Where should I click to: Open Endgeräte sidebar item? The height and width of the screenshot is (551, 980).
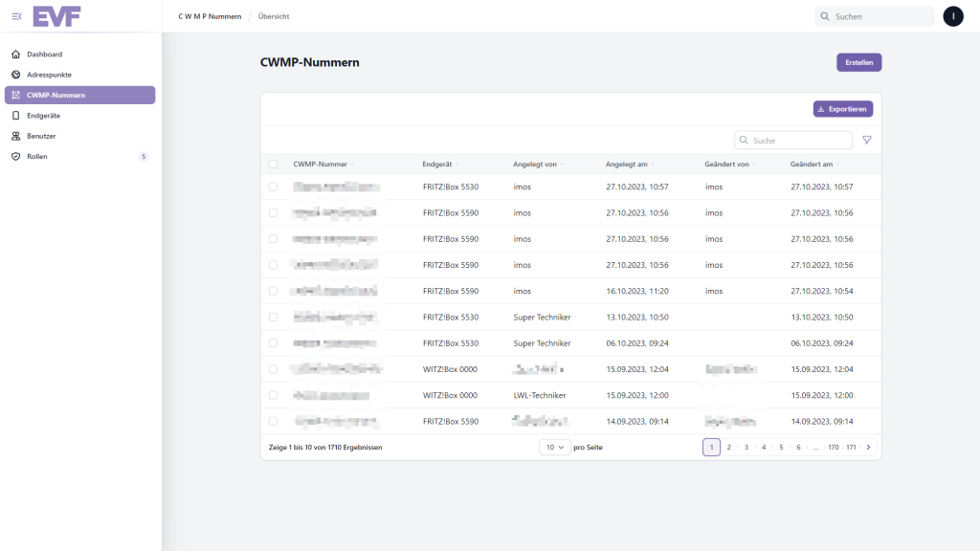[x=80, y=116]
